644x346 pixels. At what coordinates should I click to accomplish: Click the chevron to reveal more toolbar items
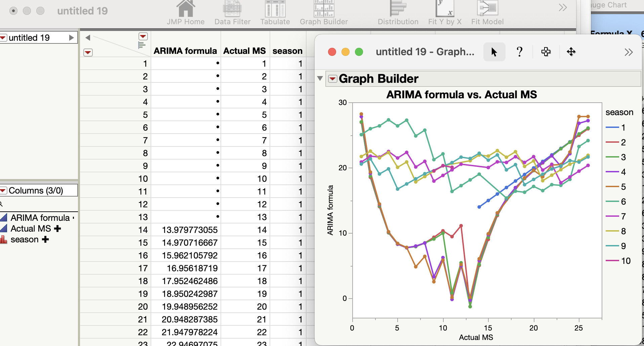pos(563,7)
